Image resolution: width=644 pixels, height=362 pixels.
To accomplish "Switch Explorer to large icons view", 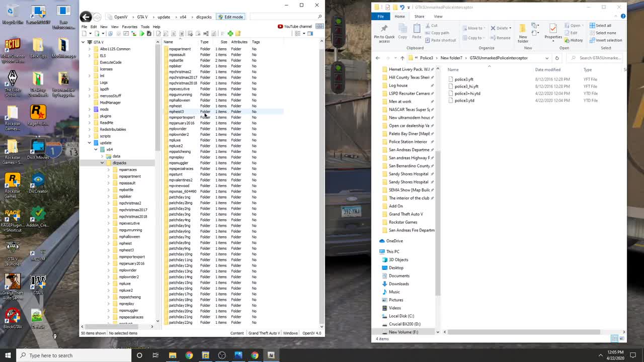I will (622, 338).
